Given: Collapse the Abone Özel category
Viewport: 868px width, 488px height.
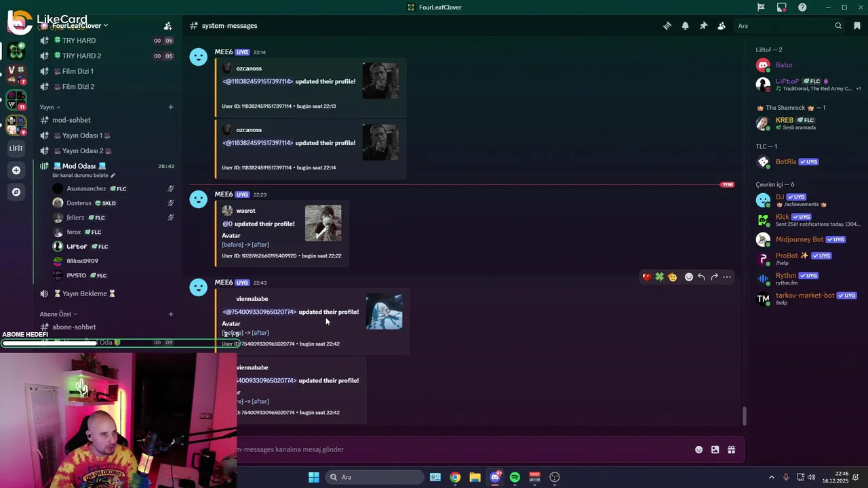Looking at the screenshot, I should (58, 314).
